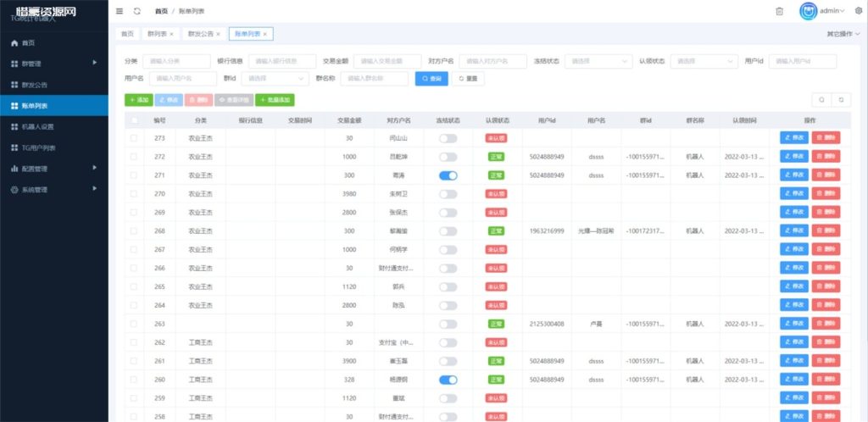Image resolution: width=868 pixels, height=422 pixels.
Task: Toggle the freeze switch for row 273
Action: [448, 138]
